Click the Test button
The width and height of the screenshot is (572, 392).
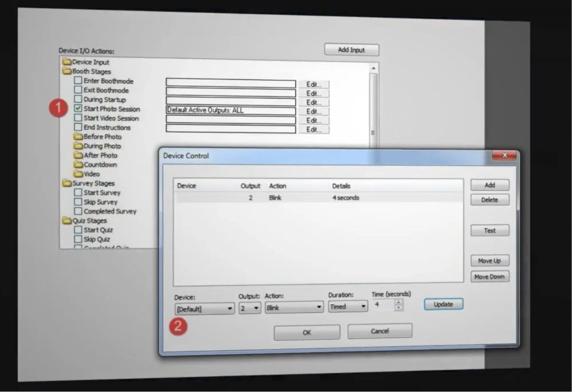click(490, 231)
